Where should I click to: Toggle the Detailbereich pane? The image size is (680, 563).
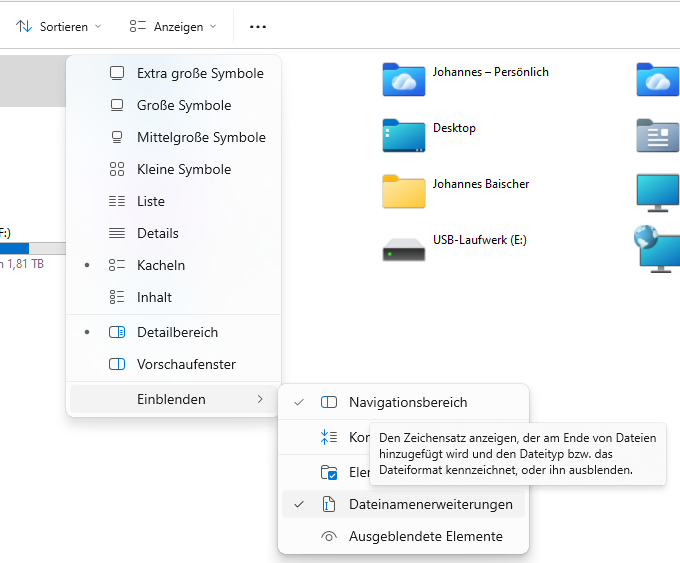tap(176, 332)
